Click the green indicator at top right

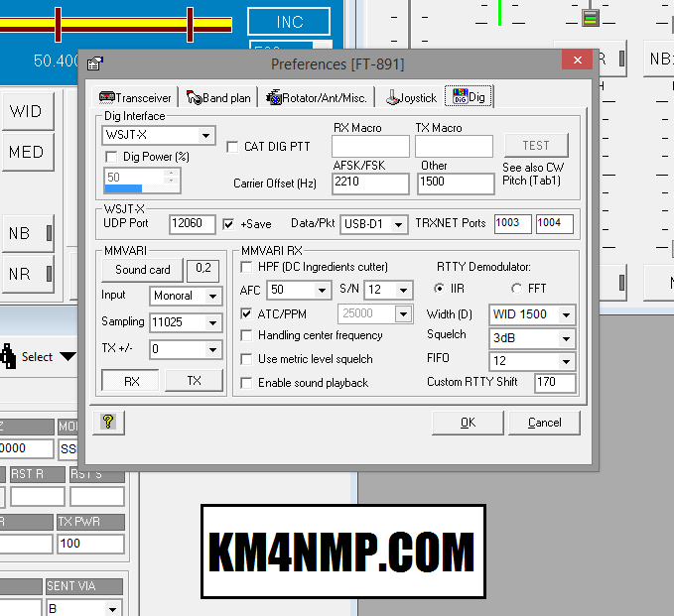[x=591, y=19]
